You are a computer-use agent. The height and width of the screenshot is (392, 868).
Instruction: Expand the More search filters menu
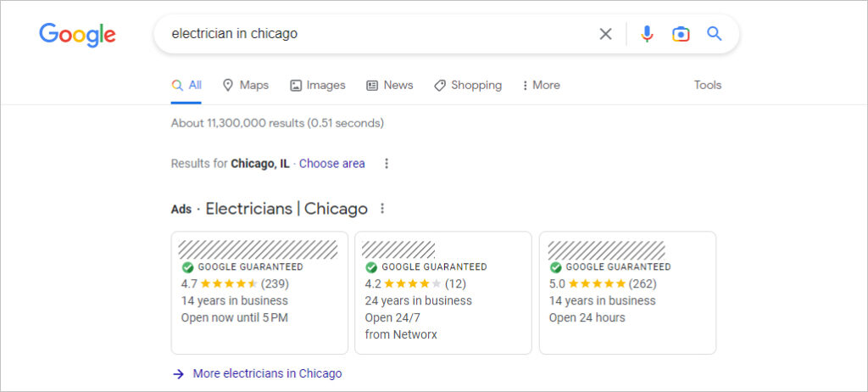541,85
